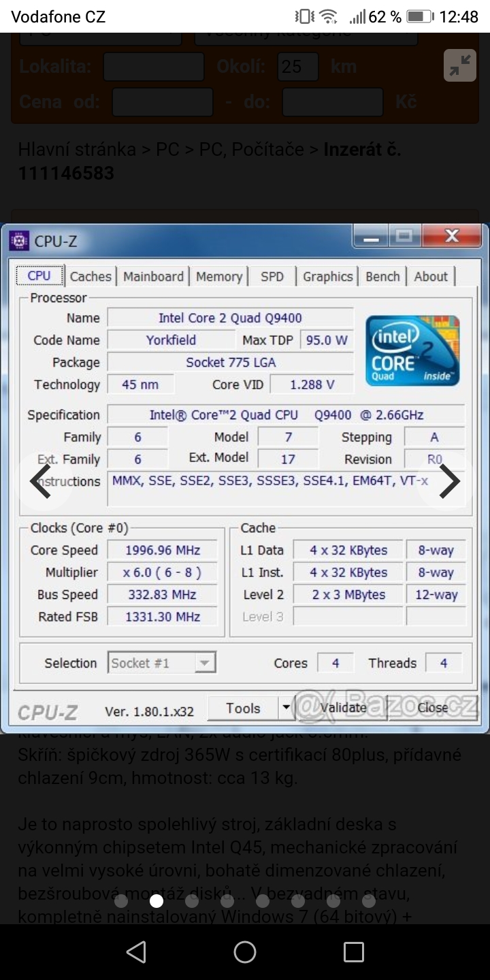Tap the Android back triangle
The height and width of the screenshot is (980, 490).
[136, 951]
